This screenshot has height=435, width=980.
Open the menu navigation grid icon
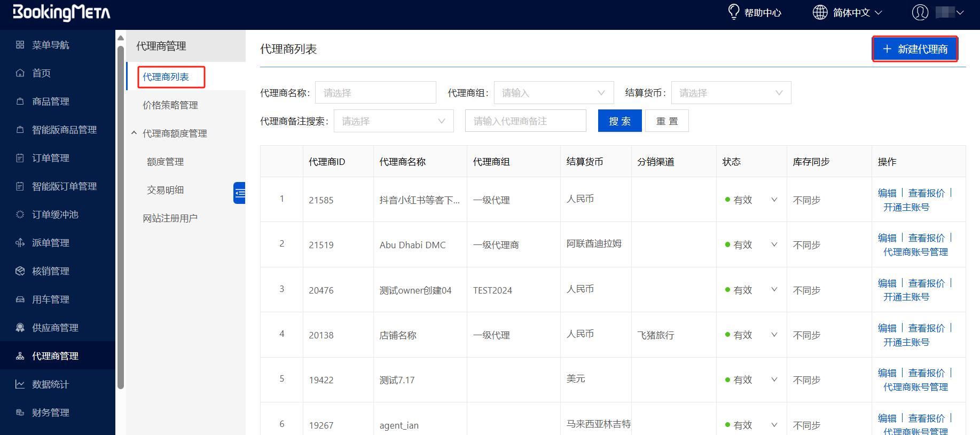pyautogui.click(x=20, y=45)
